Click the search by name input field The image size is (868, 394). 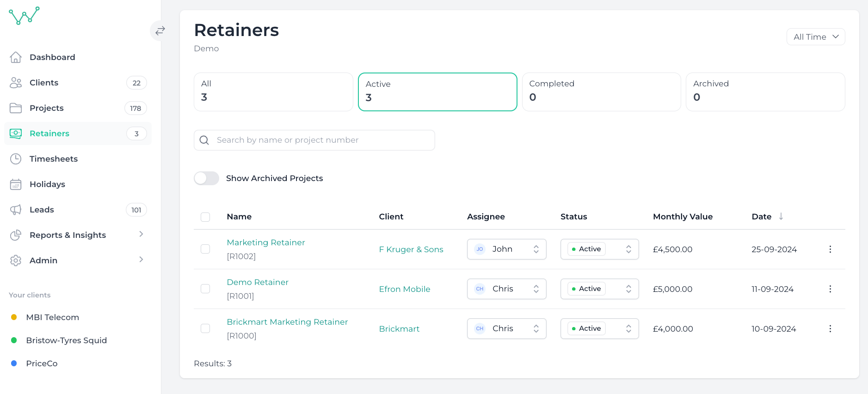[x=319, y=140]
